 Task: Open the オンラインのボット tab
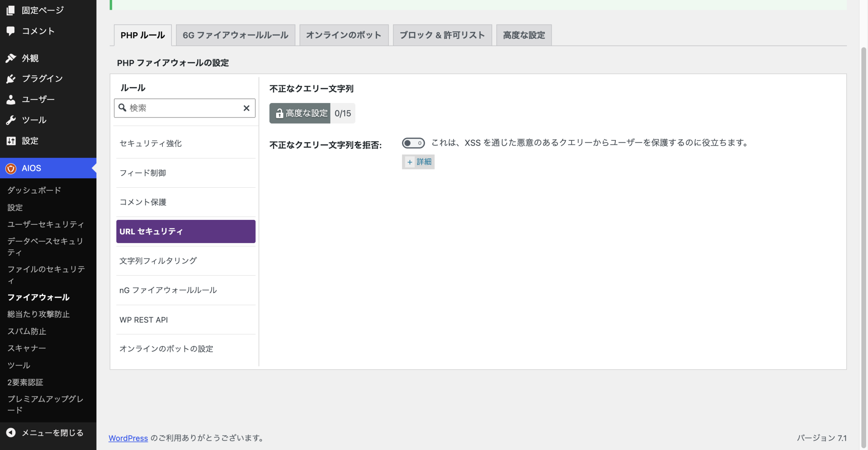(x=344, y=35)
